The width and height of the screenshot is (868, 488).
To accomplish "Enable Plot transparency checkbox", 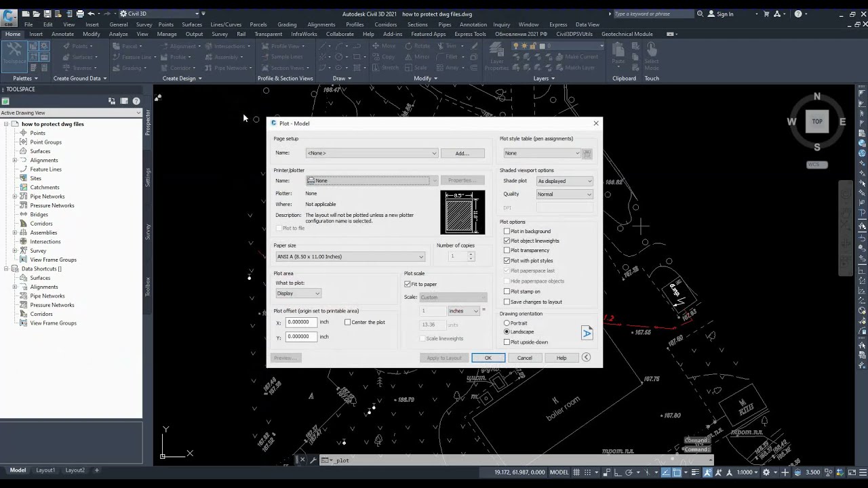I will click(x=507, y=250).
